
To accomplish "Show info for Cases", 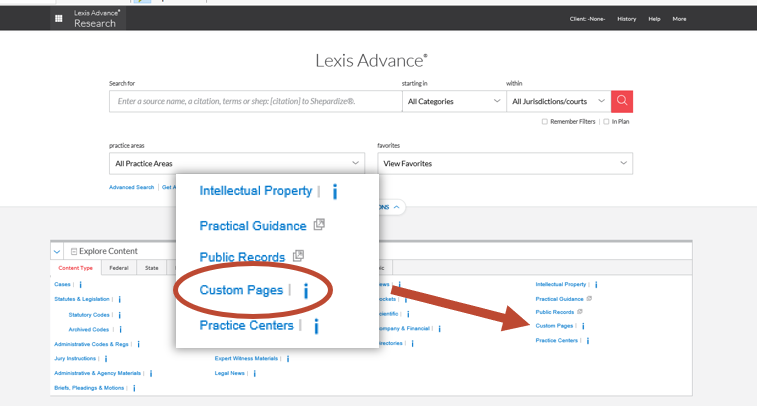I will point(81,285).
